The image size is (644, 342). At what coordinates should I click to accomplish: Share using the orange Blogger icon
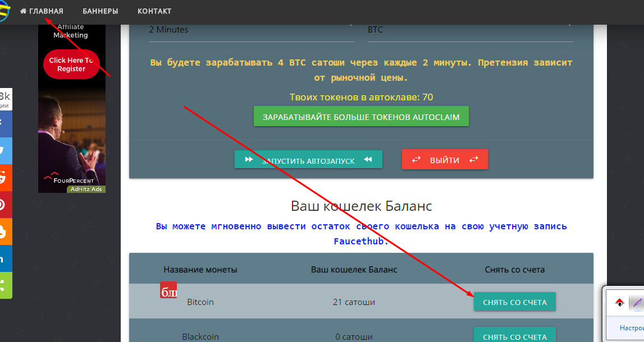5,232
